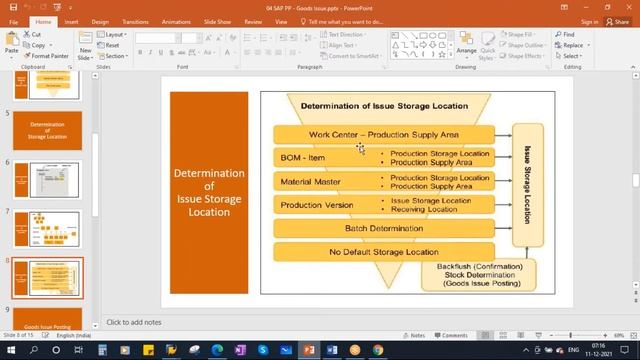The height and width of the screenshot is (360, 640).
Task: Open the Comments pane from status bar
Action: (x=451, y=335)
